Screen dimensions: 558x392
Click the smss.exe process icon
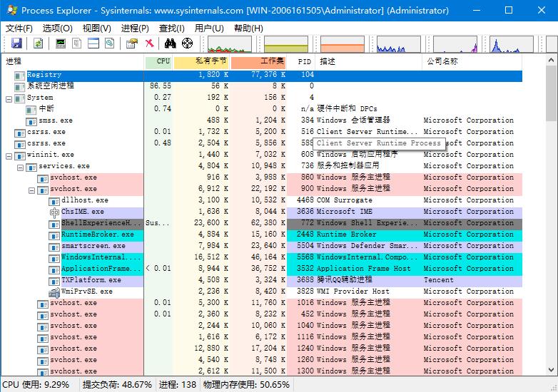[x=31, y=122]
